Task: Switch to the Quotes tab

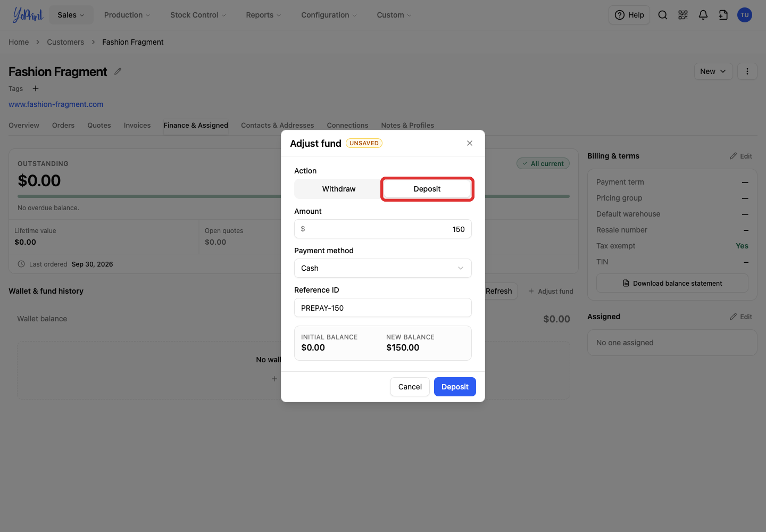Action: click(99, 125)
